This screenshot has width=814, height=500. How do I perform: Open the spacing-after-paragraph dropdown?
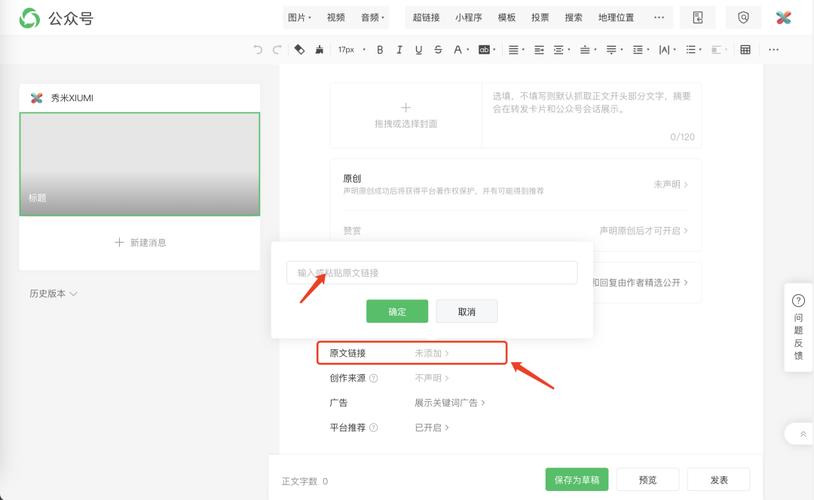pyautogui.click(x=614, y=50)
